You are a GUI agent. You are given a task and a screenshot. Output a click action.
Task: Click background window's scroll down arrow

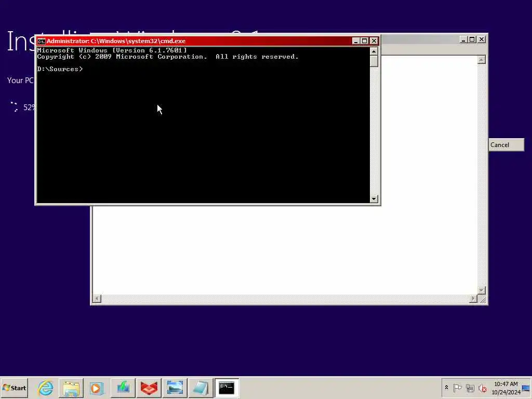point(481,290)
